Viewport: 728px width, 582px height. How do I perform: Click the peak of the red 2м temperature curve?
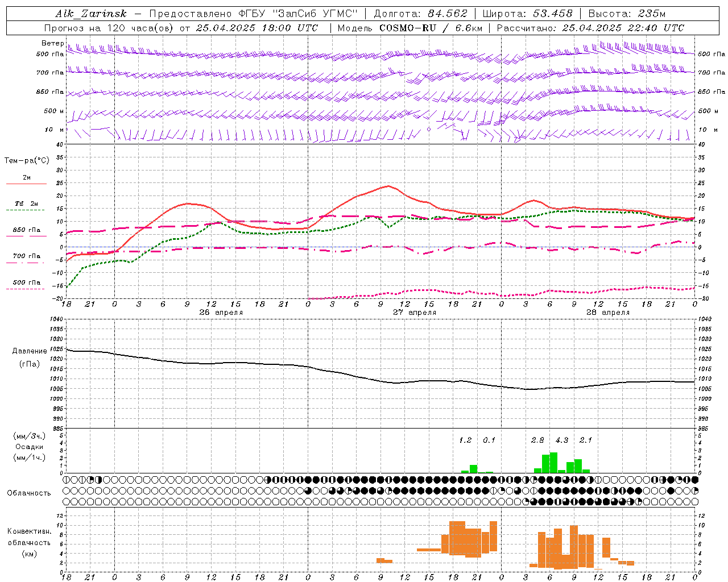click(388, 186)
